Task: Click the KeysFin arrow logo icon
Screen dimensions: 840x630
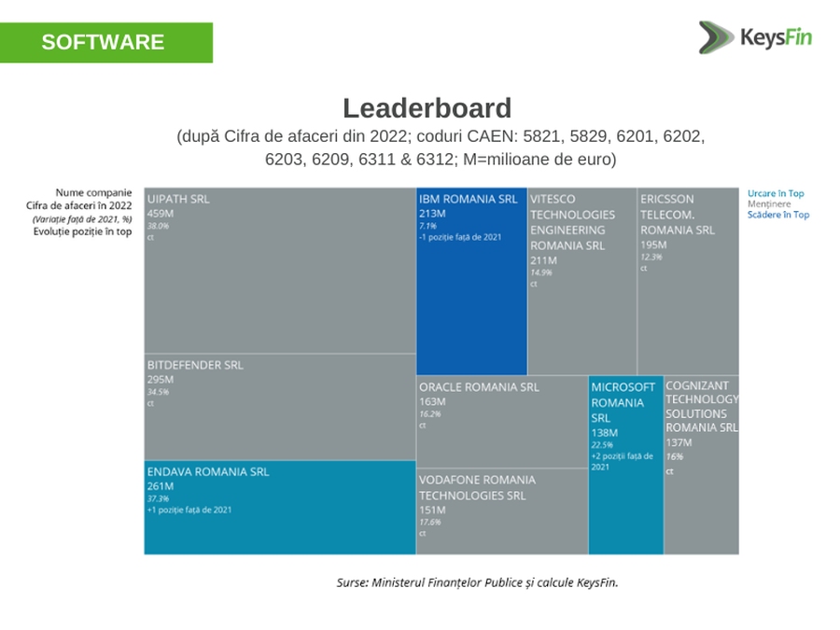Action: 716,37
